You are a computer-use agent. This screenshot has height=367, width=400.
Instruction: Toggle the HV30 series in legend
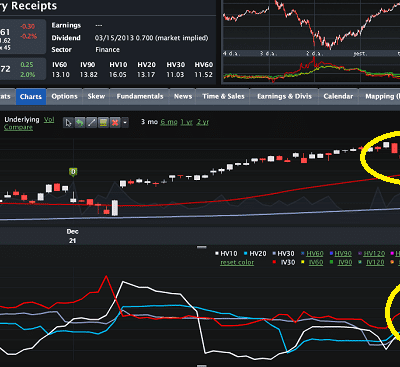click(x=286, y=254)
